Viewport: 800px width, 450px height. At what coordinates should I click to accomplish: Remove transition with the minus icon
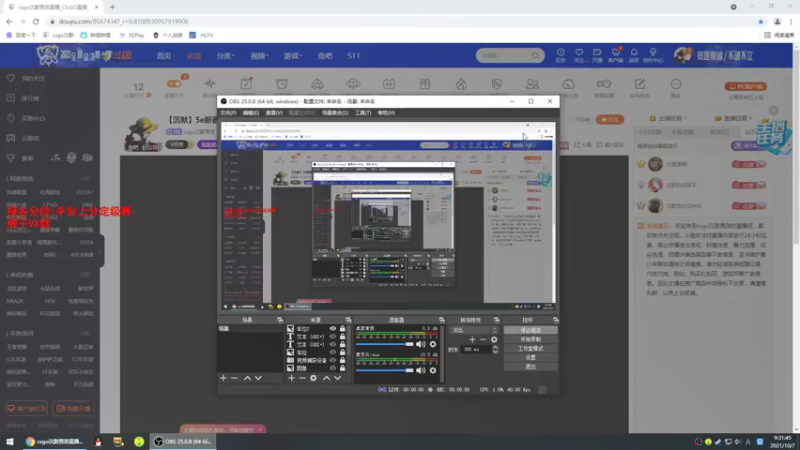tap(483, 340)
